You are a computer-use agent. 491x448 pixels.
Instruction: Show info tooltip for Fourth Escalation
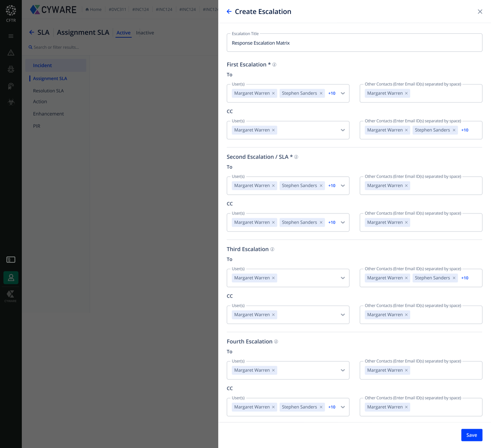coord(276,342)
